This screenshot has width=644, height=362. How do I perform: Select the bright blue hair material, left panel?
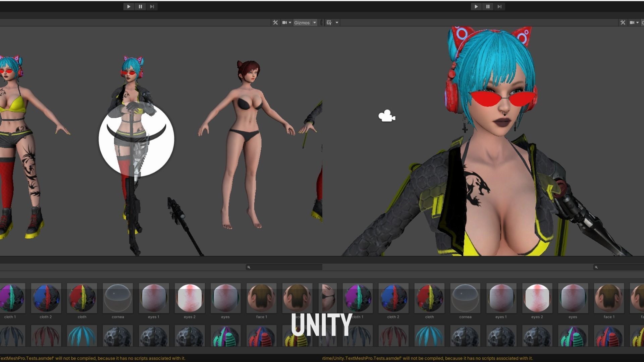[82, 336]
